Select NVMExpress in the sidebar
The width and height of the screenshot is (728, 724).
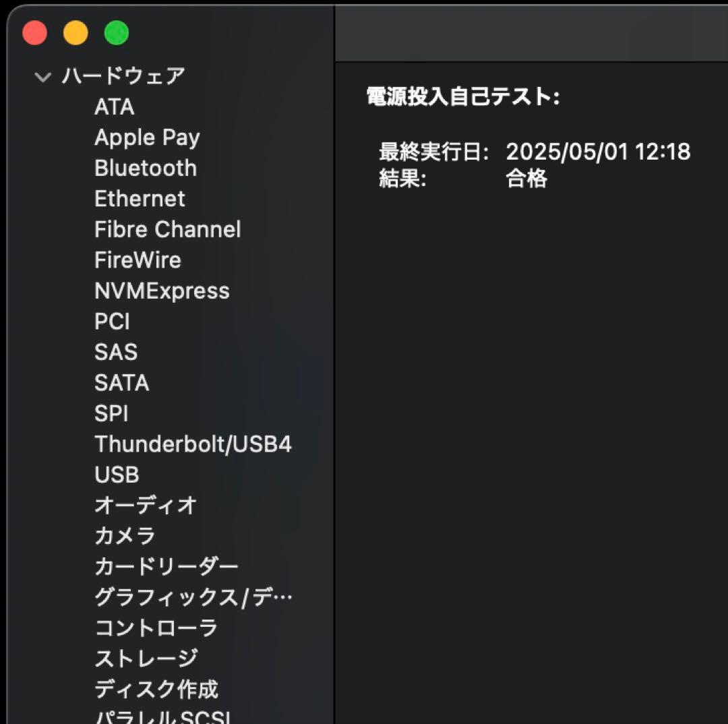pos(162,291)
